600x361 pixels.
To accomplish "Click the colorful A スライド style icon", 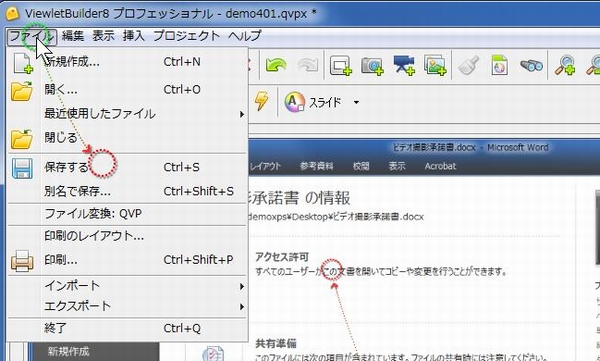I will tap(294, 102).
